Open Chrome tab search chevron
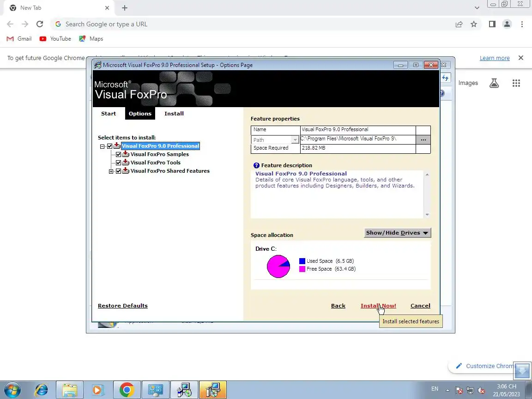This screenshot has width=532, height=399. [x=477, y=8]
